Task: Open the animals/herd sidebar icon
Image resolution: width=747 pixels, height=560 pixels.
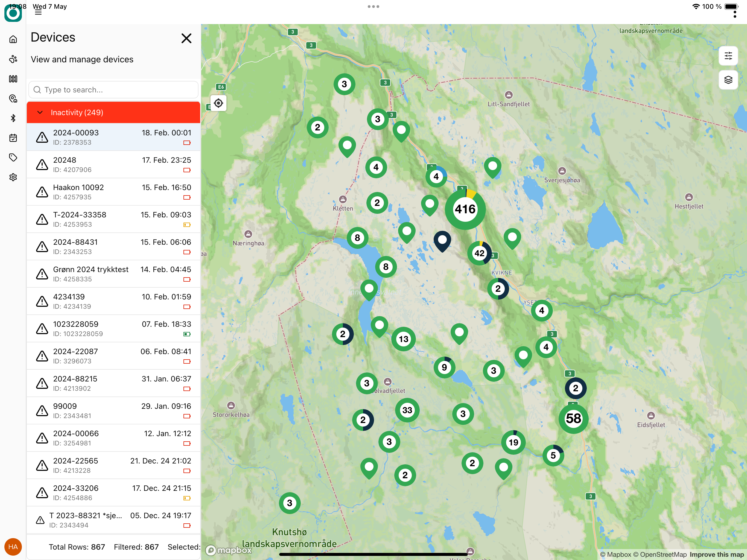Action: click(x=13, y=59)
